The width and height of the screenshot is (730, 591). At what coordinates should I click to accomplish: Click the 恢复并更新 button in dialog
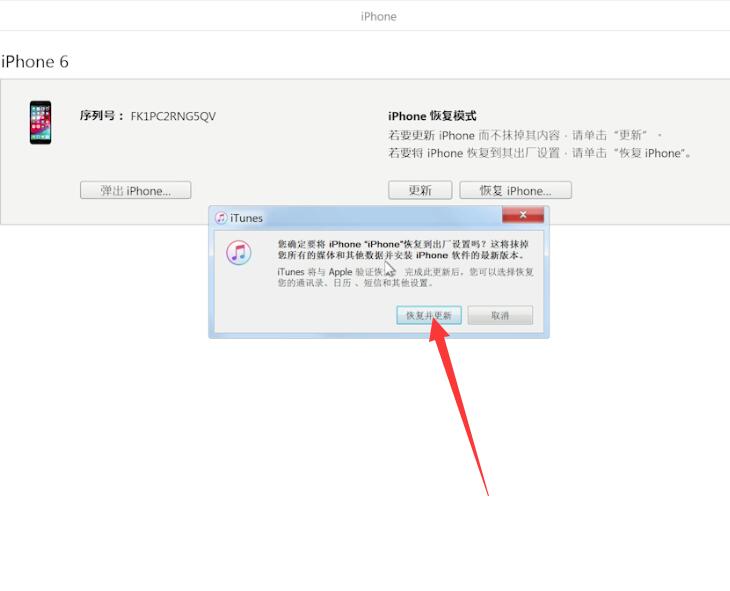[x=429, y=315]
